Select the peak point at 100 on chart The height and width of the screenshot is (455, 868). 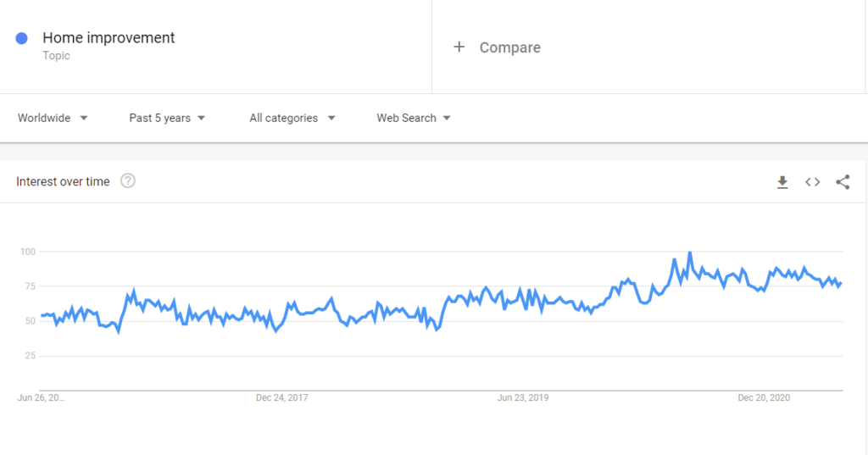pos(690,253)
